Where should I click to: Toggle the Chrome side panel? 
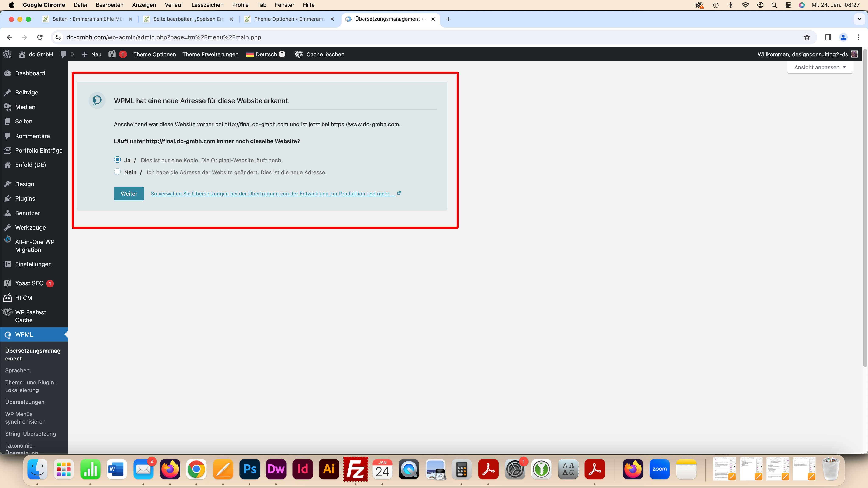pos(828,37)
